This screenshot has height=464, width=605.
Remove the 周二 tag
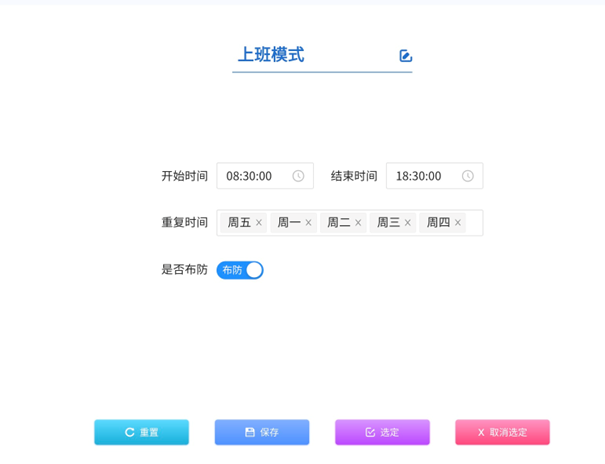point(358,223)
